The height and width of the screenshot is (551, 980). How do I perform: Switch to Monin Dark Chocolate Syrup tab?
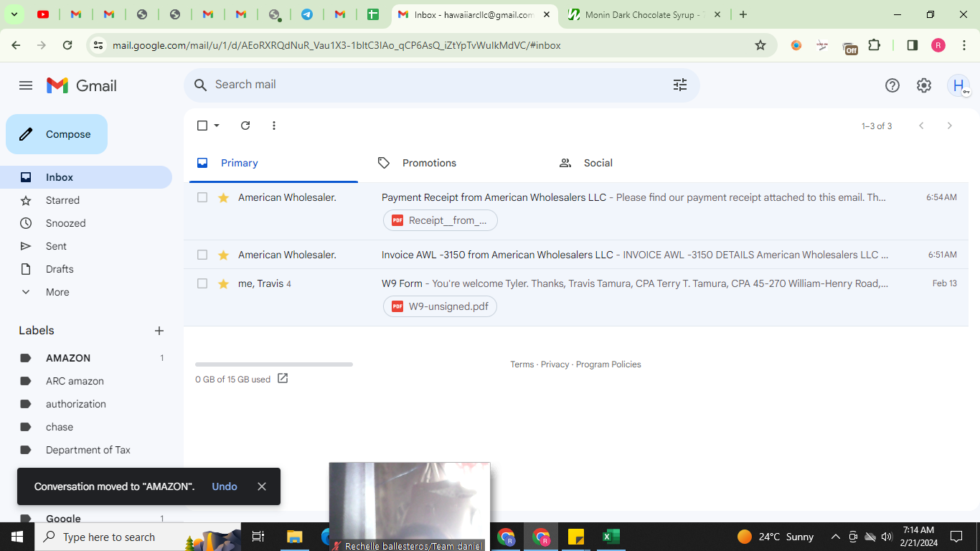(x=644, y=14)
